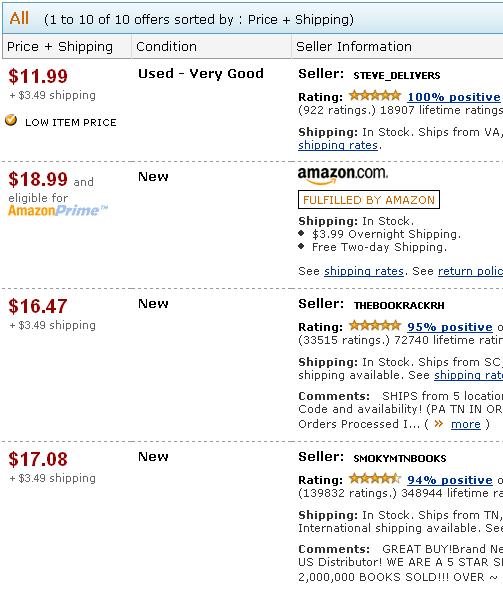Select the All offers tab

(19, 18)
